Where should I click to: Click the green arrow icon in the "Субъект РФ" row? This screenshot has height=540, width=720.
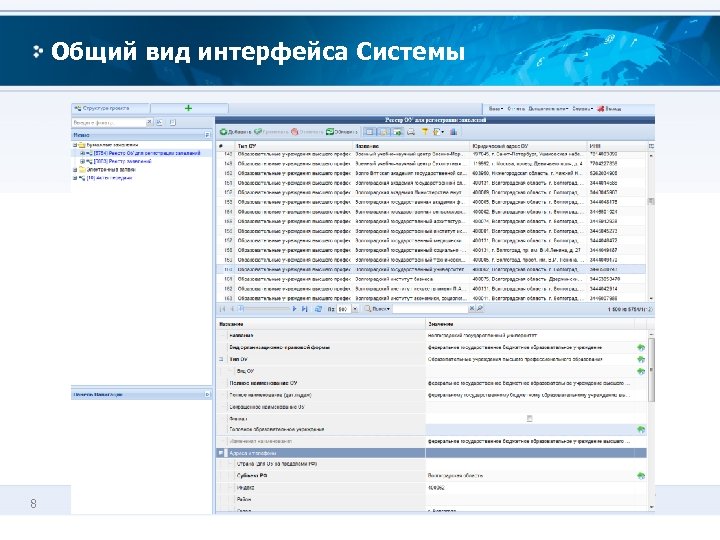tap(641, 476)
